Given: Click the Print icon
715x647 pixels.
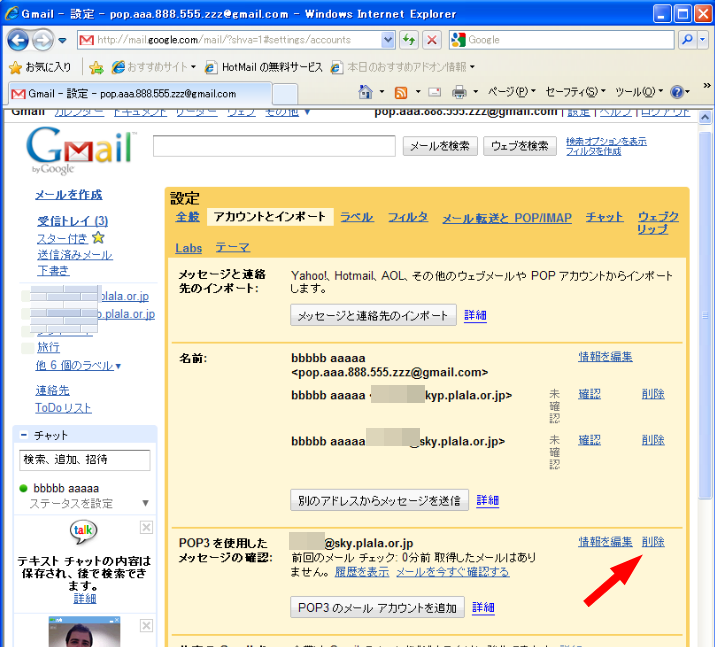Looking at the screenshot, I should tap(459, 93).
